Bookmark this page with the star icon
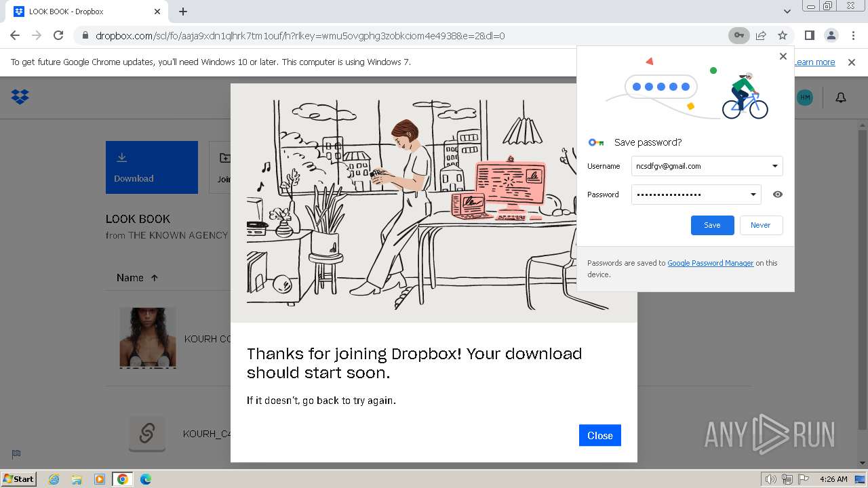The width and height of the screenshot is (868, 488). point(783,35)
